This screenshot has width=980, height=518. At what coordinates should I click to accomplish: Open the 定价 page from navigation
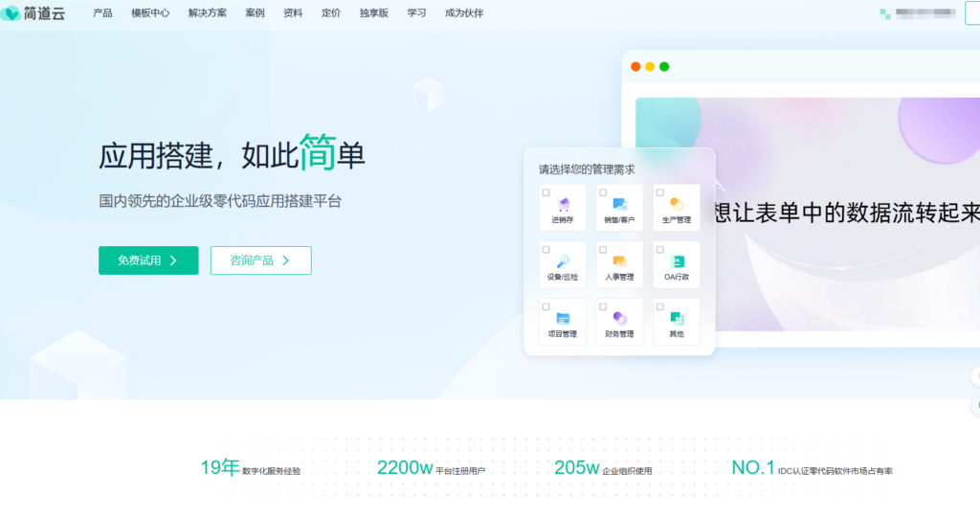[x=330, y=13]
